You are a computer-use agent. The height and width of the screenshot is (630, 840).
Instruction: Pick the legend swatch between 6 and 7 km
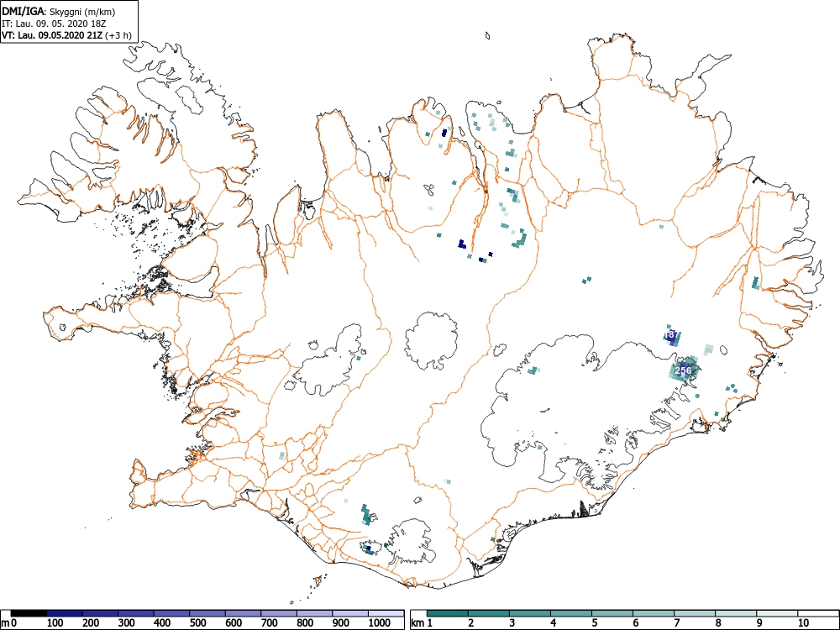(x=654, y=613)
